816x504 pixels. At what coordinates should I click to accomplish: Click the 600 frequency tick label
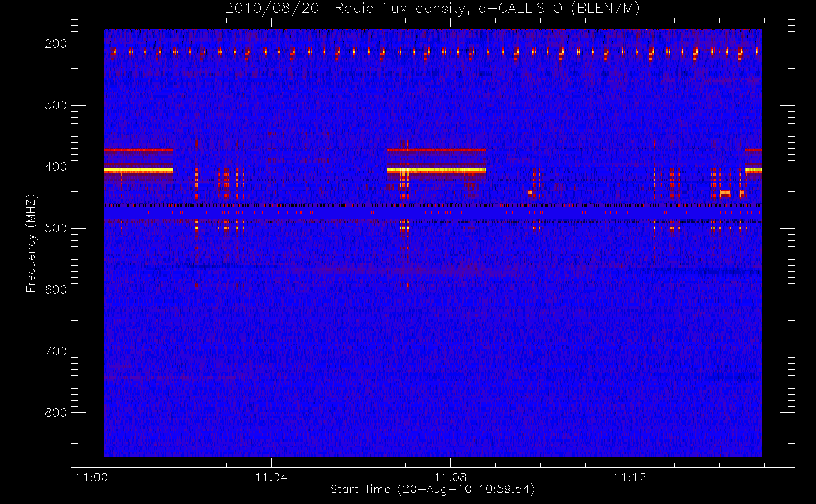click(56, 290)
